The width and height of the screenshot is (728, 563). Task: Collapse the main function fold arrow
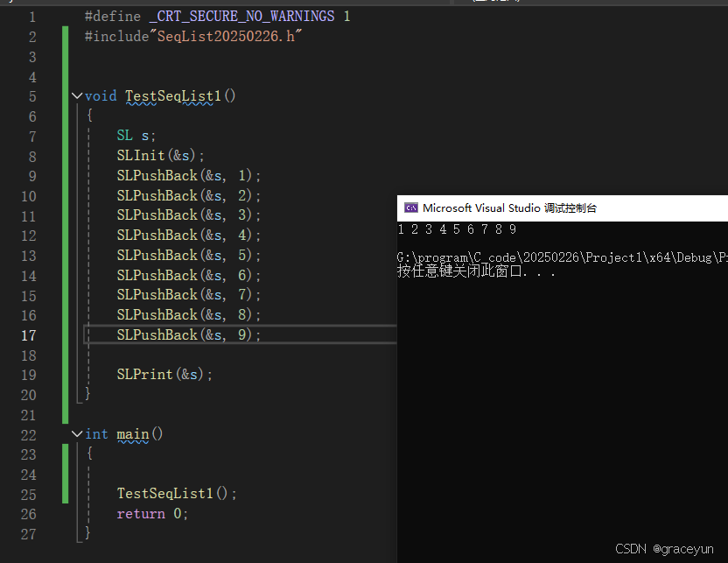77,434
